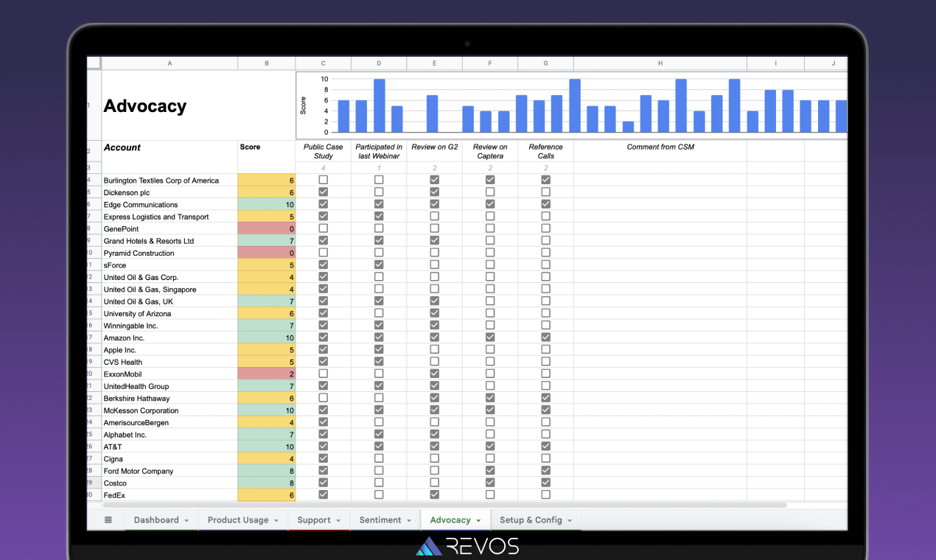Switch to the Support sheet tab
Screen dimensions: 936x560
point(313,519)
